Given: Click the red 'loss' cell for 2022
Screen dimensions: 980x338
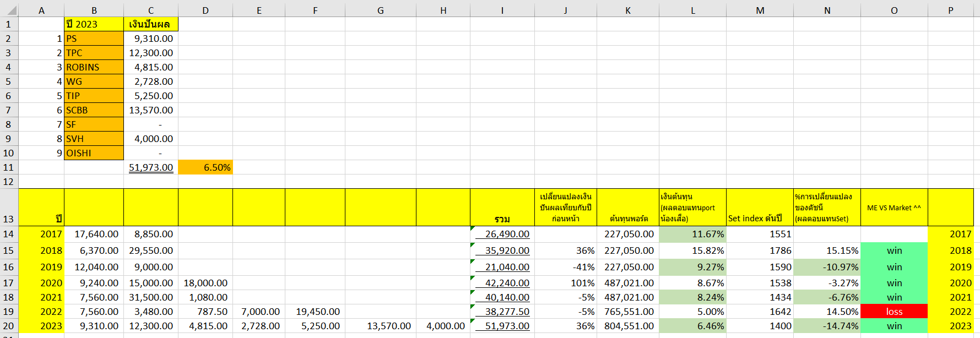Looking at the screenshot, I should (894, 312).
